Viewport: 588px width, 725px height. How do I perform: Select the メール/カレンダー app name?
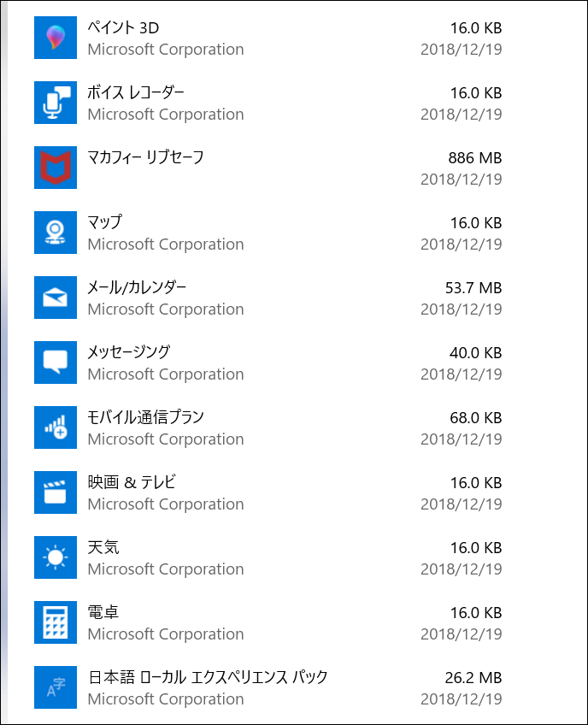click(137, 287)
